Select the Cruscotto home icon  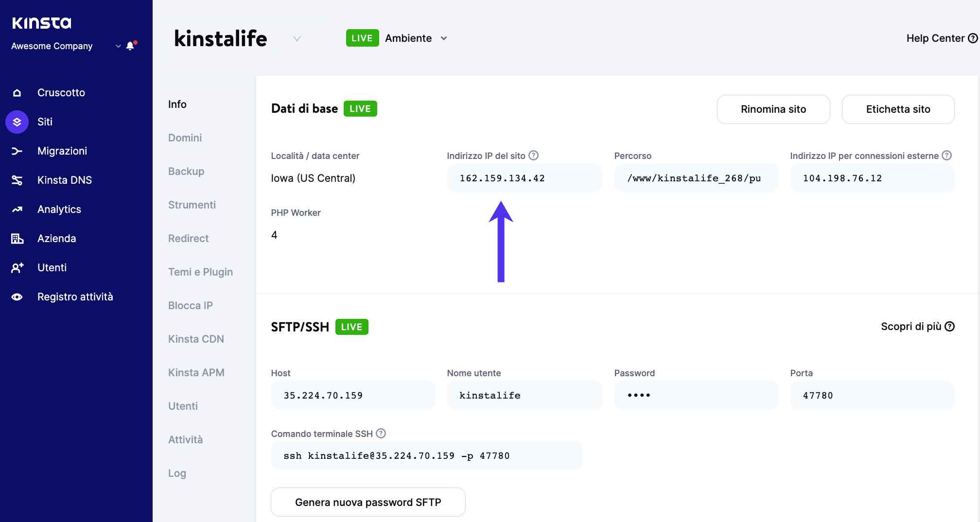tap(17, 92)
